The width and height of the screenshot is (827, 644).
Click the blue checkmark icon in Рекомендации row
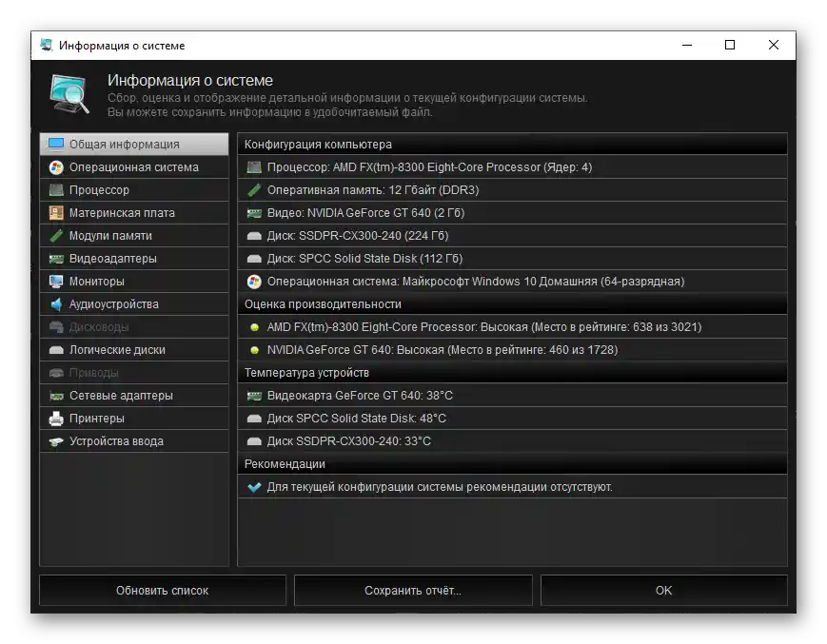coord(254,487)
